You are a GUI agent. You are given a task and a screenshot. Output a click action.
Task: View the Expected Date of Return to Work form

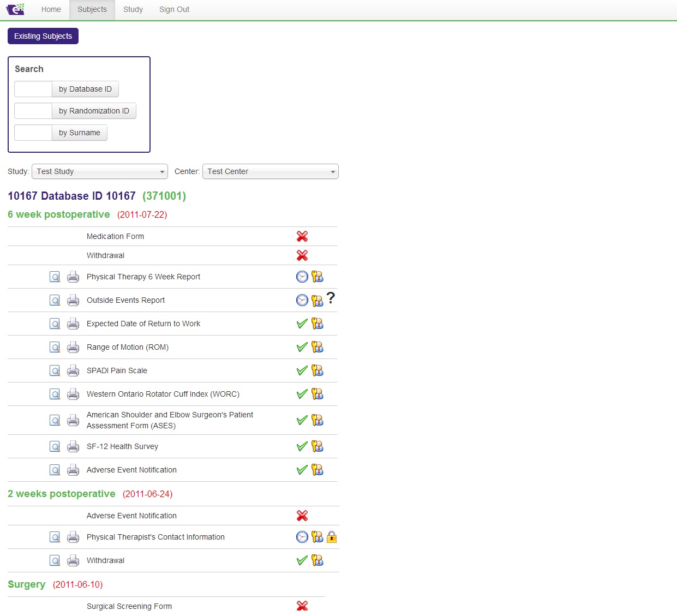click(55, 324)
